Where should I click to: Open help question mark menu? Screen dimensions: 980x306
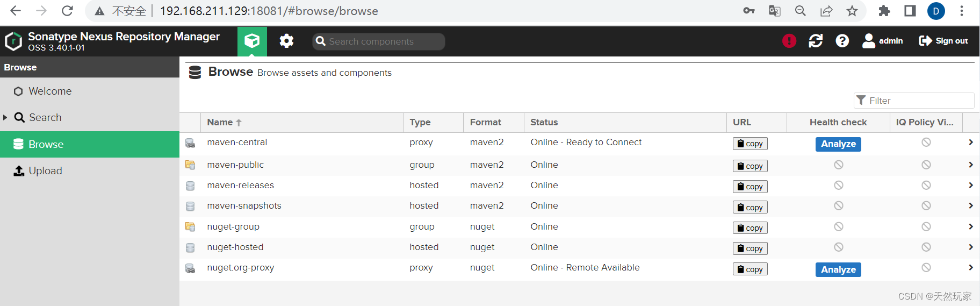click(842, 41)
